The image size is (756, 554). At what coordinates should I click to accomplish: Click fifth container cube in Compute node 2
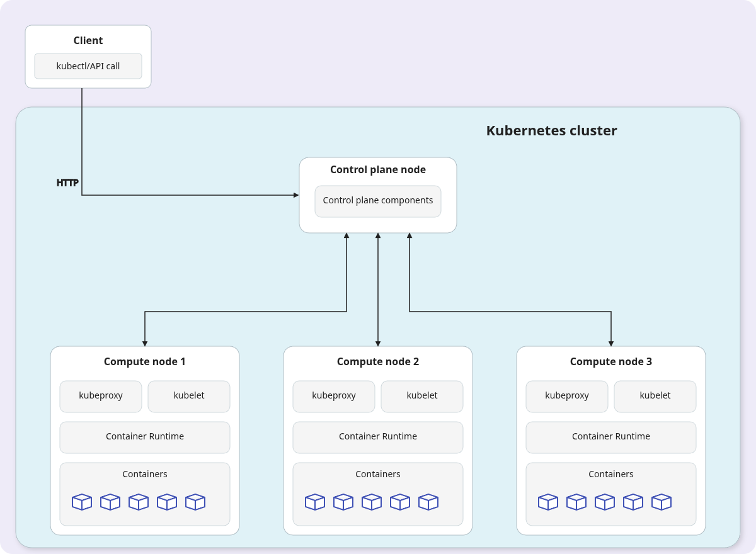pyautogui.click(x=428, y=502)
